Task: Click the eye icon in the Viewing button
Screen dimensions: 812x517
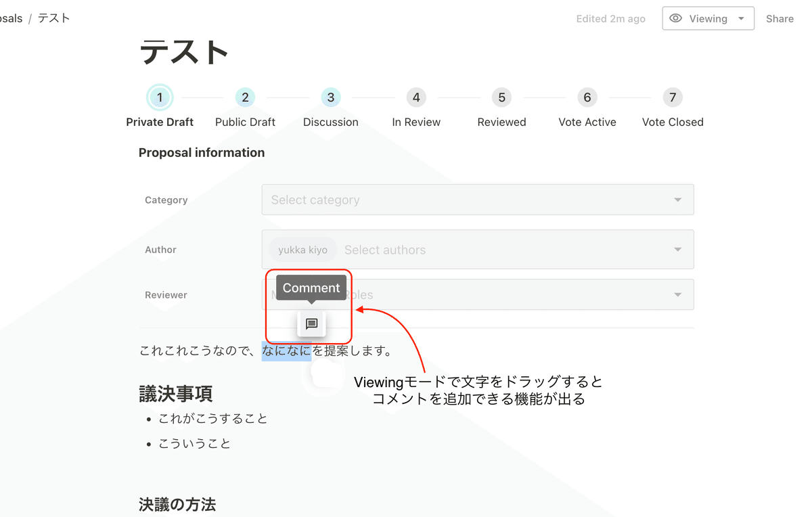Action: (x=675, y=18)
